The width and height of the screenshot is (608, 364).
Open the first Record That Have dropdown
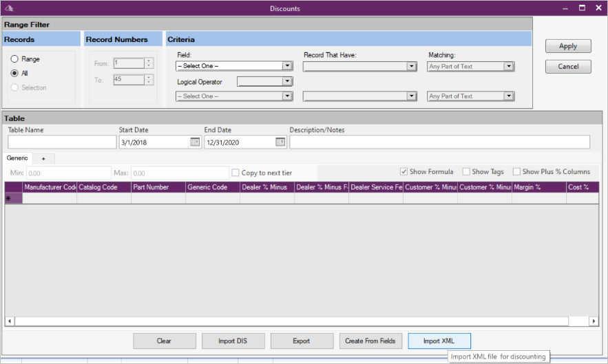[x=411, y=66]
